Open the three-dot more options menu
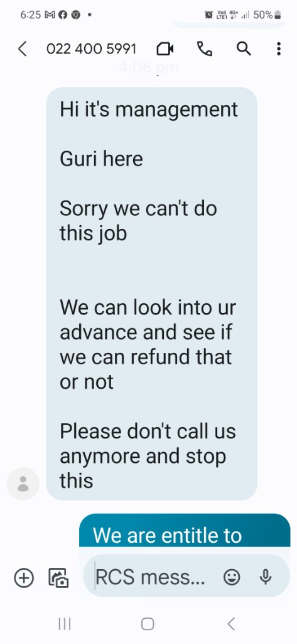 click(279, 49)
